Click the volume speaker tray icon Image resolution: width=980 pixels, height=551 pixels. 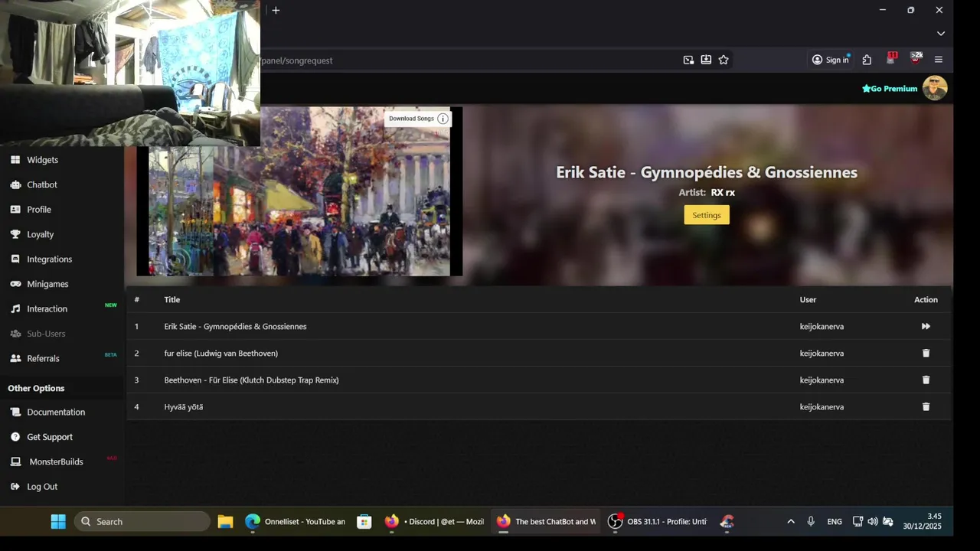click(873, 521)
